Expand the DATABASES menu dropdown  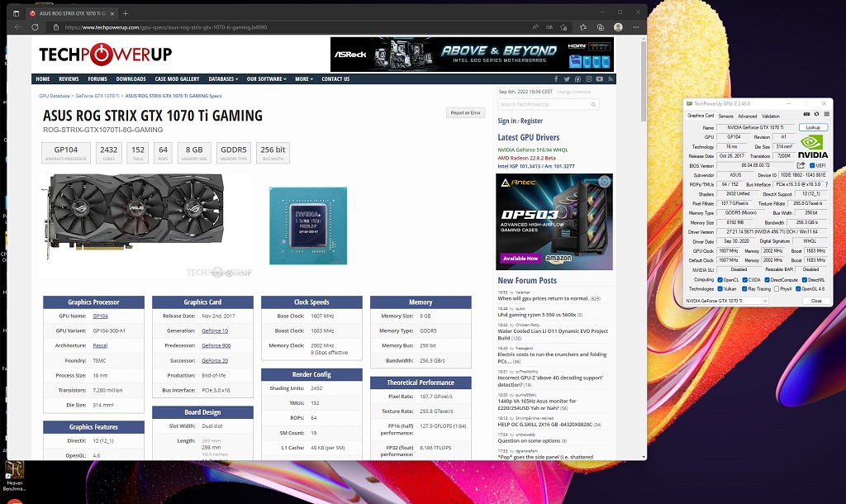tap(223, 78)
